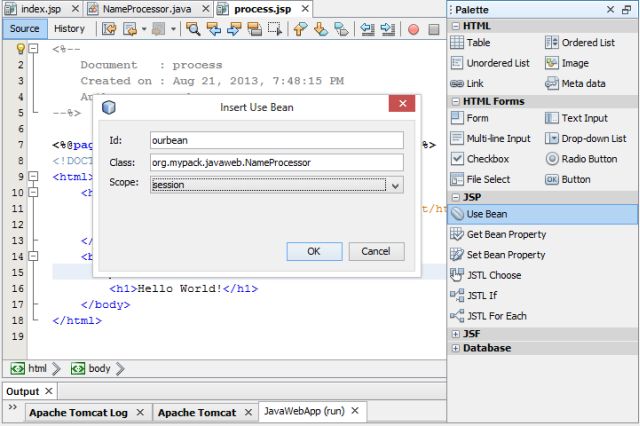Click Next Bookmark arrow icon
Screen dimensions: 640x426
coord(321,29)
